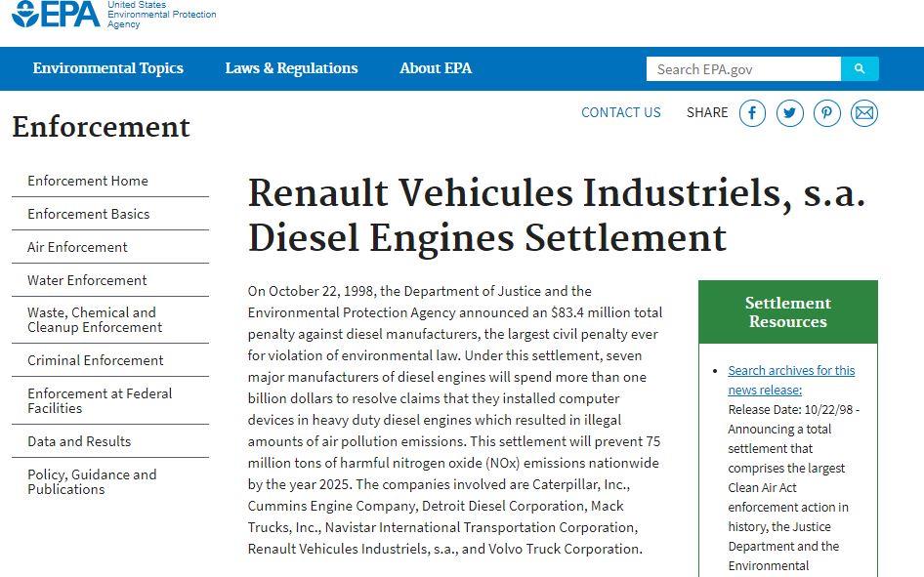Open Environmental Topics menu
The height and width of the screenshot is (577, 924).
coord(107,68)
